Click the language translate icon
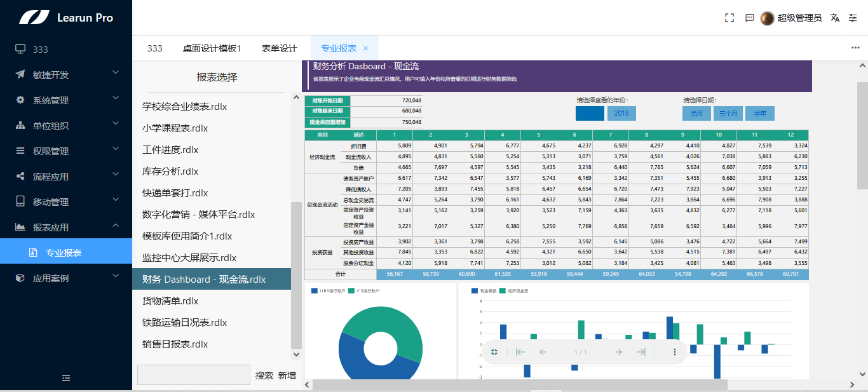The width and height of the screenshot is (868, 392). tap(835, 18)
